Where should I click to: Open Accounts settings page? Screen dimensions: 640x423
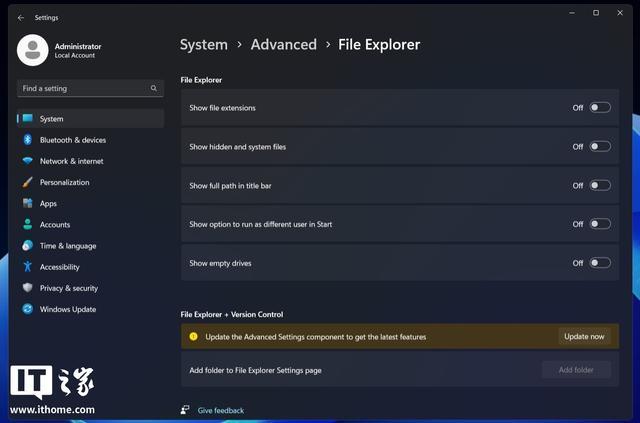coord(55,225)
